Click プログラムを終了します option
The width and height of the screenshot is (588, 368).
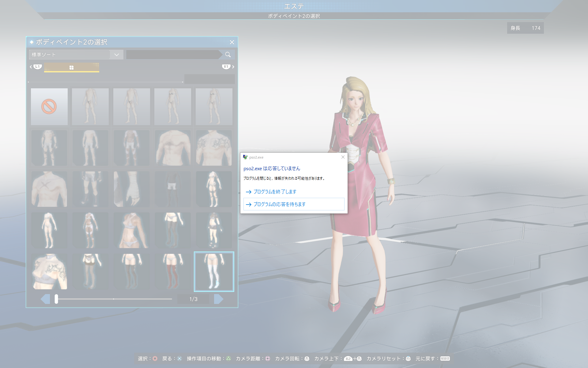tap(275, 192)
